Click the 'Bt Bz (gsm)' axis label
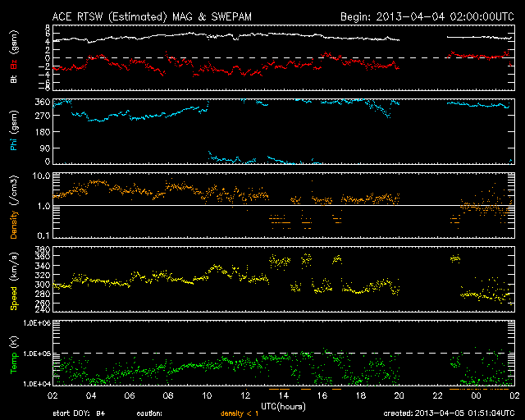525x420 pixels. (14, 57)
